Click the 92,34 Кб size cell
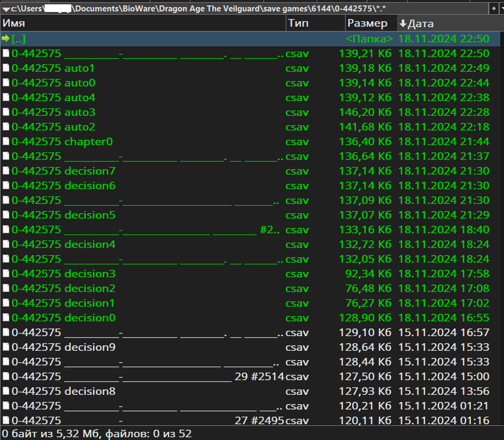Screen dimensions: 504x440 point(368,274)
